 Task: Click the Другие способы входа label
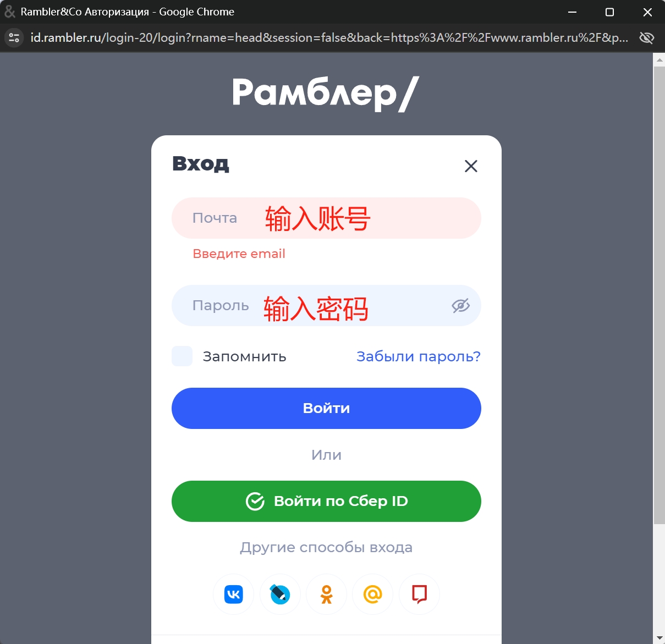click(326, 547)
